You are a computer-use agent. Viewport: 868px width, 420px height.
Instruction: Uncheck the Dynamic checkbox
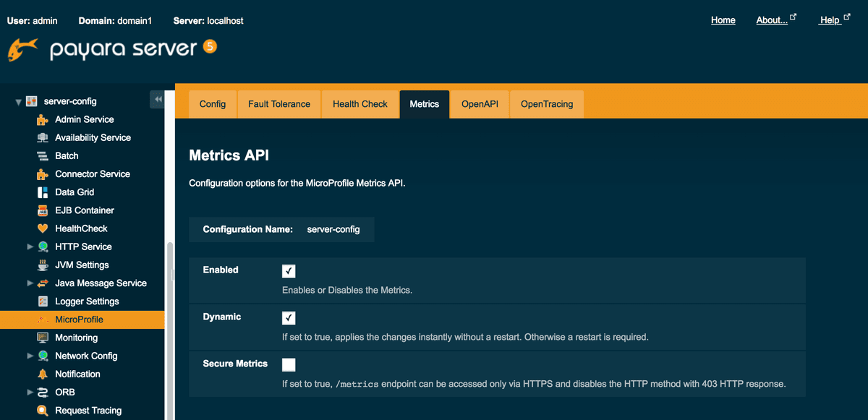click(x=289, y=318)
